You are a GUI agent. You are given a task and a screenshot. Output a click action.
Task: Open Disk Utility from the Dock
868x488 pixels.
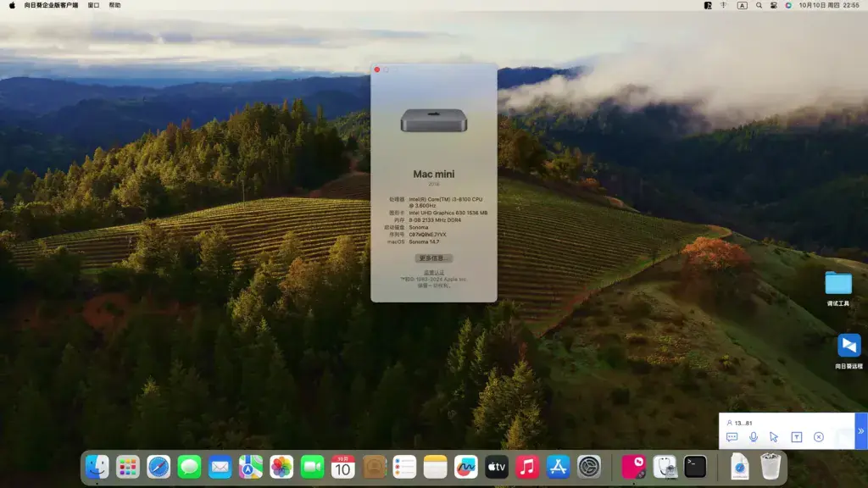(665, 467)
